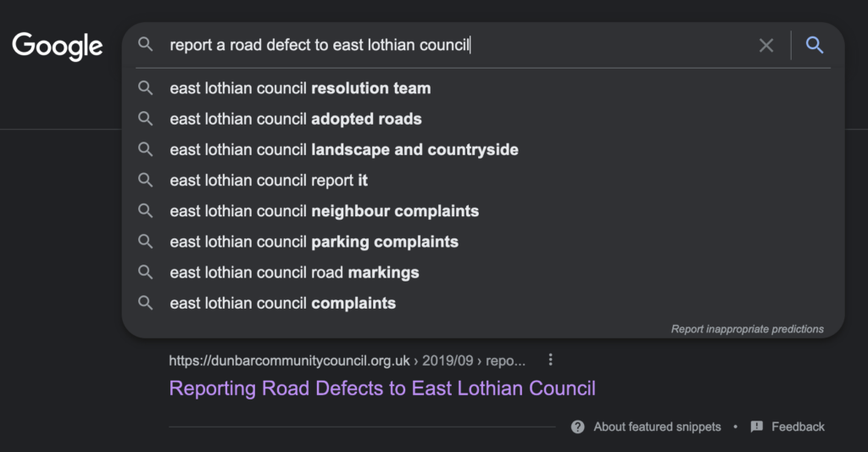Click the Feedback flag icon
The image size is (868, 452).
click(757, 427)
